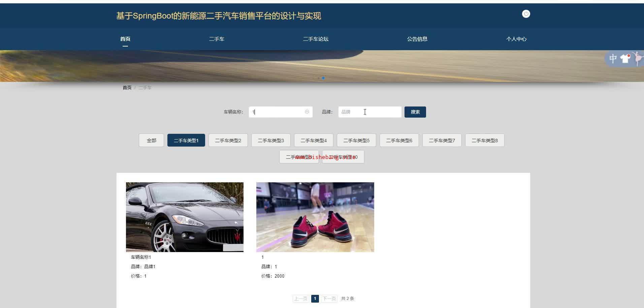This screenshot has height=308, width=644.
Task: Click the 共 2 条 total count text
Action: coord(348,299)
